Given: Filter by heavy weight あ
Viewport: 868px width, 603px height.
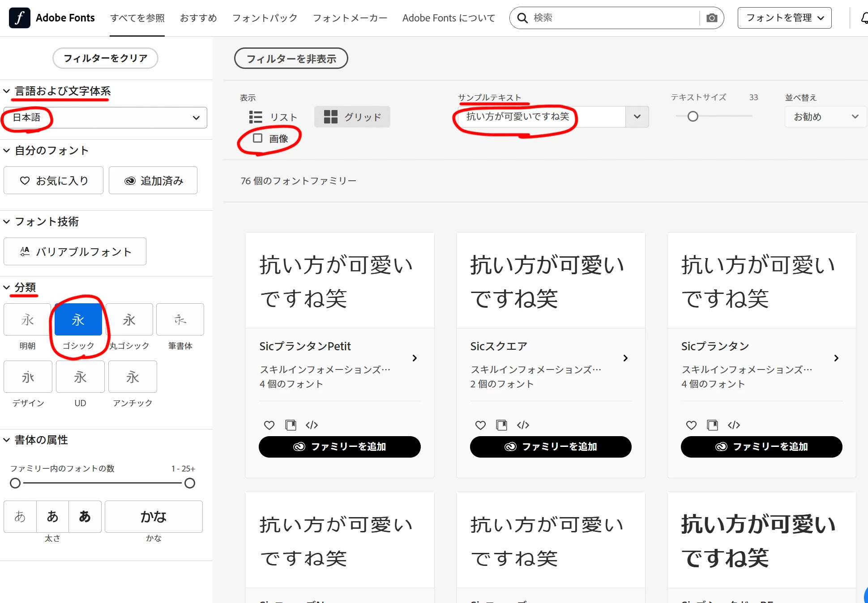Looking at the screenshot, I should 85,517.
